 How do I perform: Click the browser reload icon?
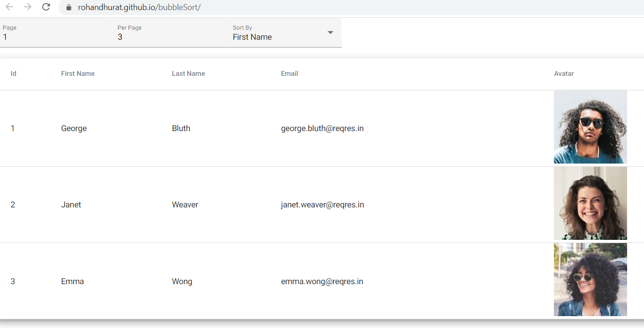pyautogui.click(x=46, y=7)
